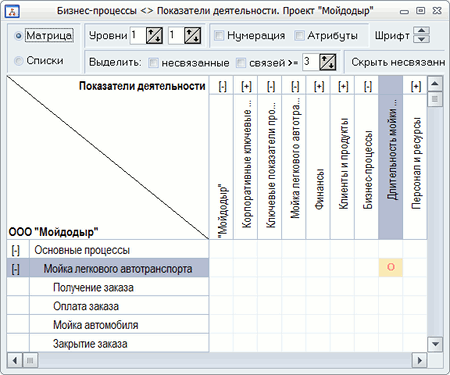450x375 pixels.
Task: Click the Скрыть несвязанн button
Action: pos(397,62)
